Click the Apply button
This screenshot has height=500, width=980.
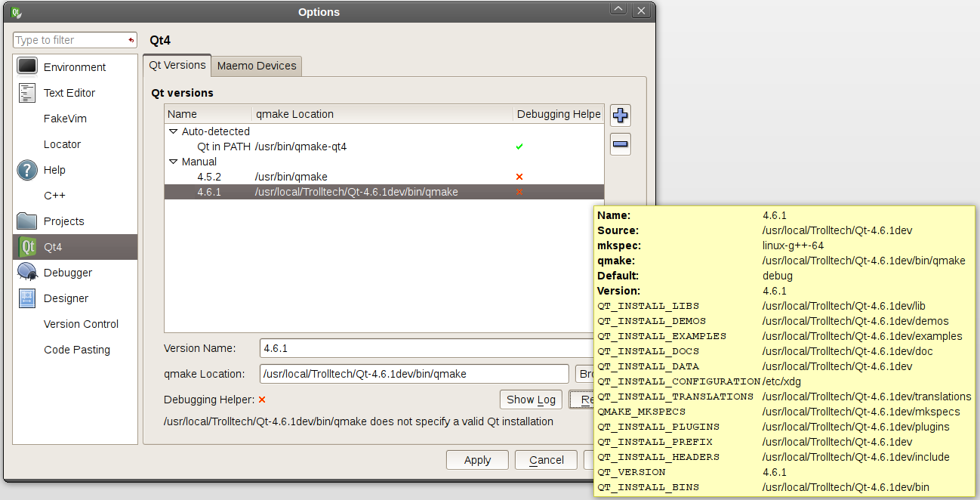(477, 460)
